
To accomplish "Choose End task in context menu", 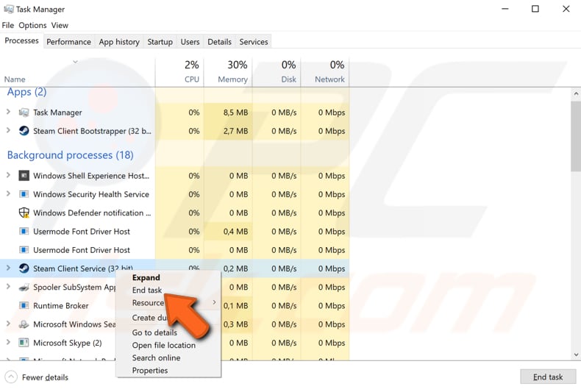I will (146, 290).
